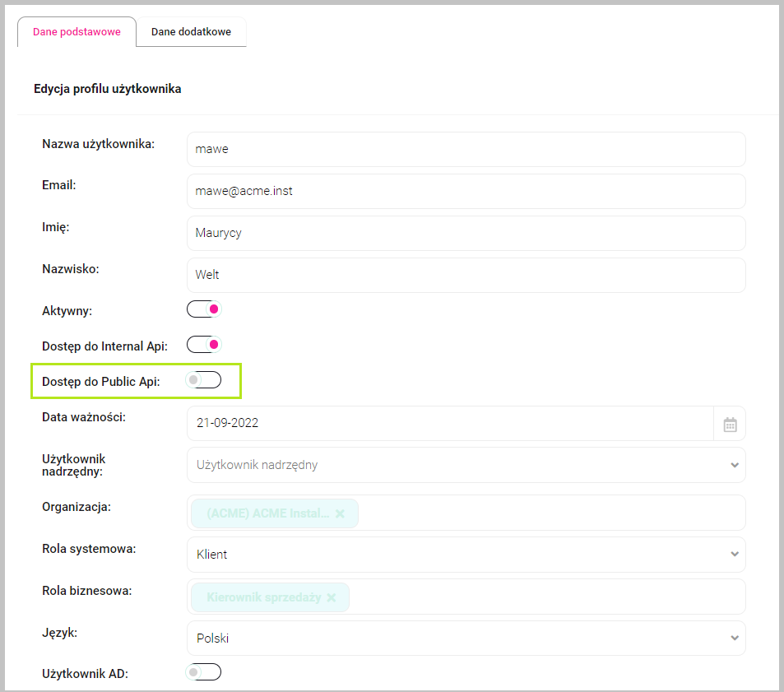Select the Dane podstawowe tab
The image size is (784, 692).
(77, 32)
